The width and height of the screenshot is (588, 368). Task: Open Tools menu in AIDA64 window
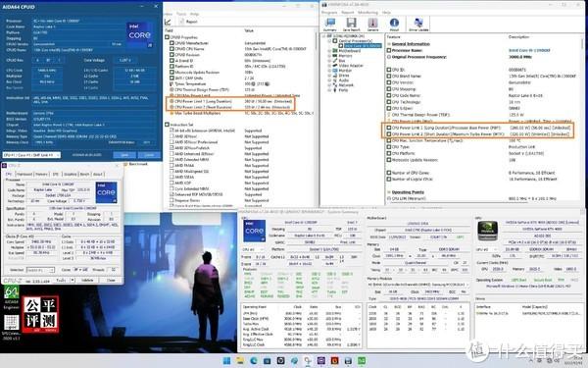[x=181, y=14]
